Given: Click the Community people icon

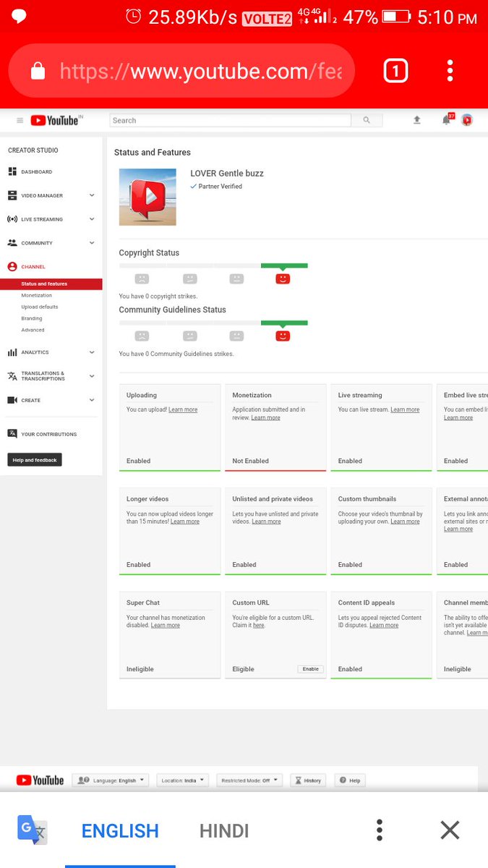Looking at the screenshot, I should click(12, 243).
